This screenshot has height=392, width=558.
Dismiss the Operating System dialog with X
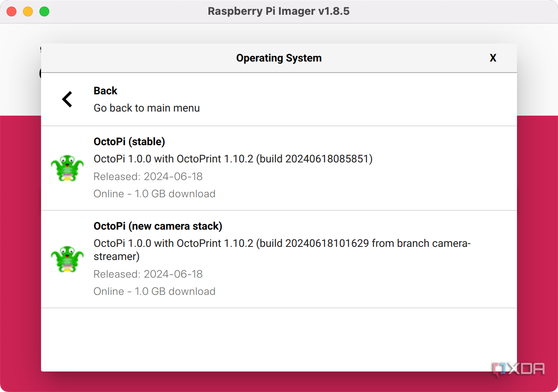pyautogui.click(x=493, y=58)
